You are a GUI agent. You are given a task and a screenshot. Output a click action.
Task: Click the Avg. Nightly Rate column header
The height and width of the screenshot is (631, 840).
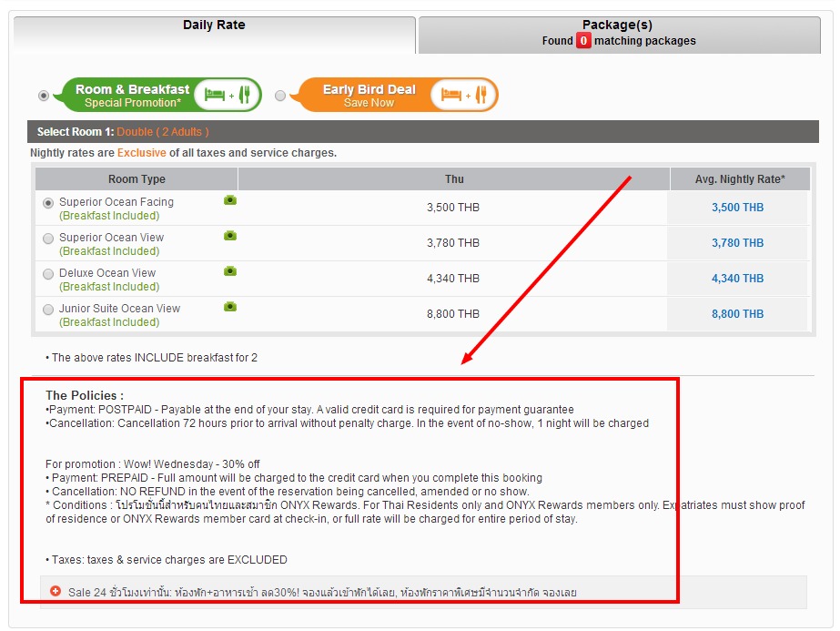click(740, 179)
